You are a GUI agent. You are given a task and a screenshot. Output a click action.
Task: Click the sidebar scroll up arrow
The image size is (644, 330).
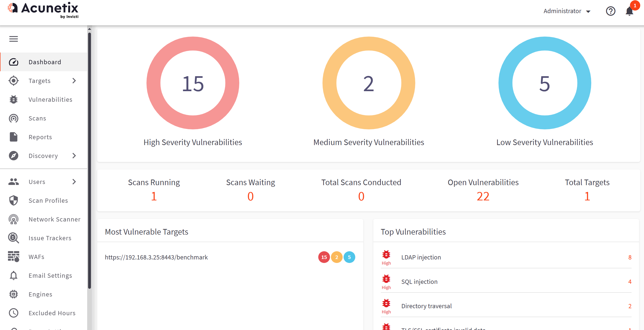(90, 29)
